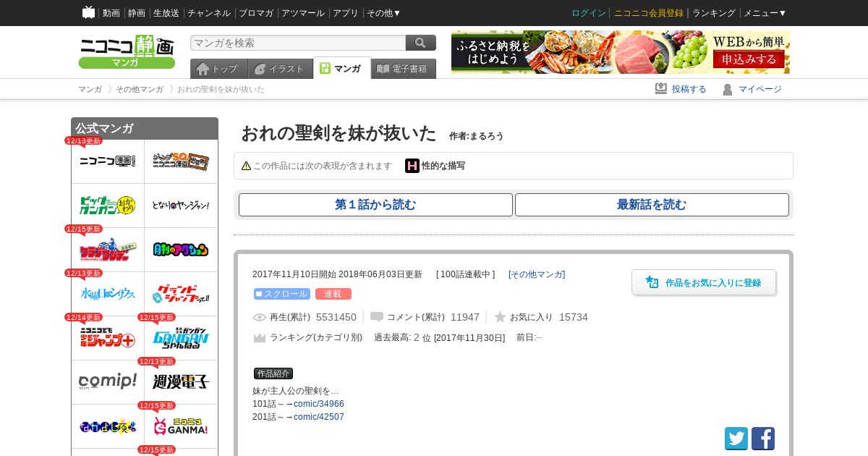Click the スクロール tag

[x=282, y=294]
